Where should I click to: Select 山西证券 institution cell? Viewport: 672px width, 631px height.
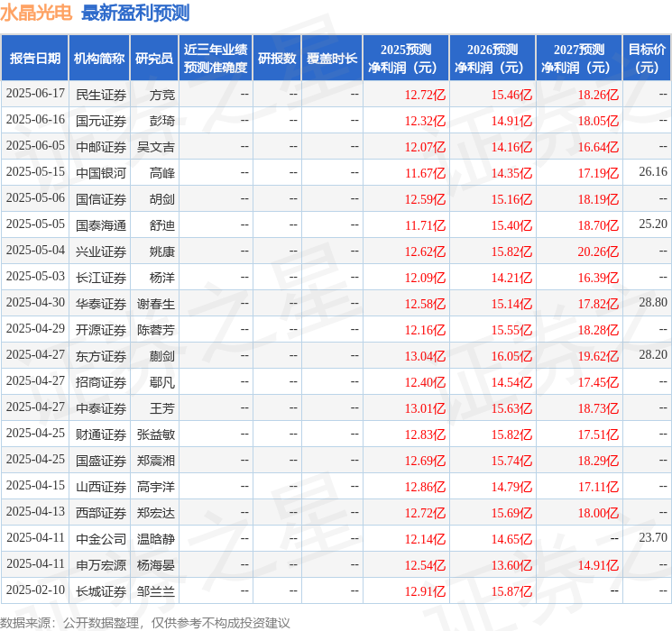(101, 487)
